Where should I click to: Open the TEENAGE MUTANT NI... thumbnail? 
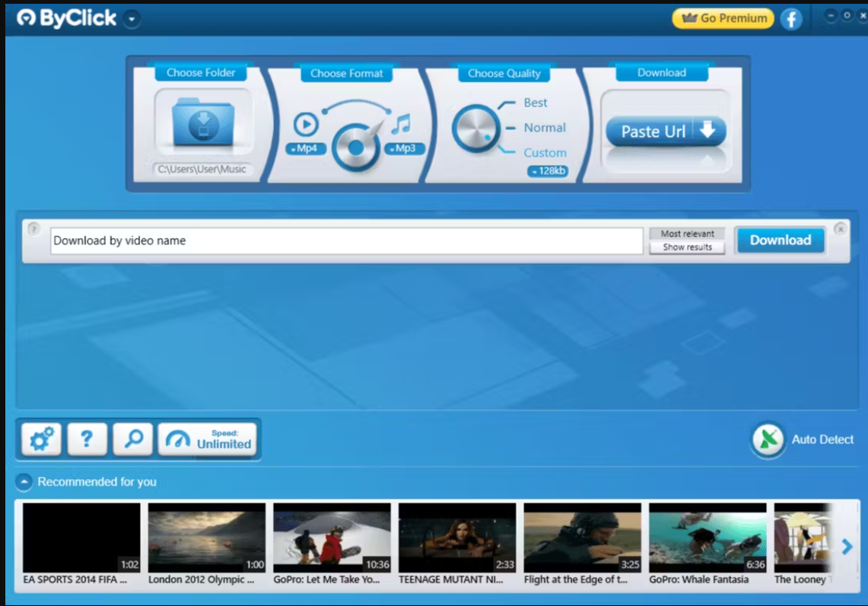point(457,538)
